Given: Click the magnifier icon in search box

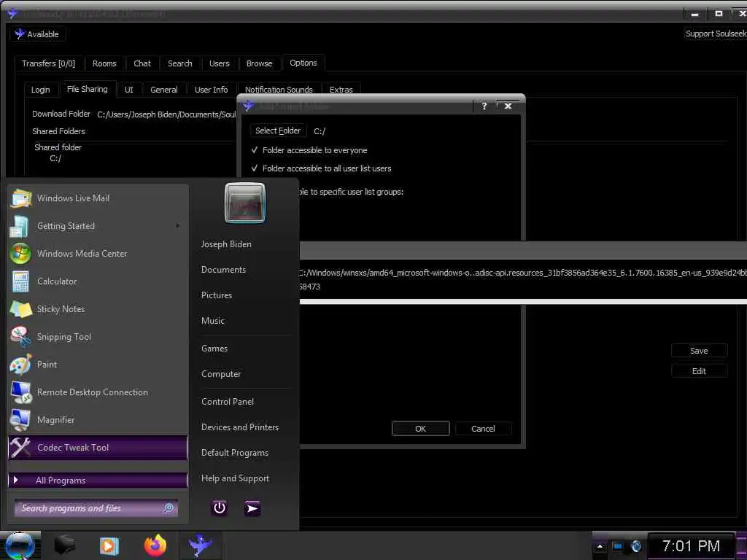Looking at the screenshot, I should click(x=169, y=508).
